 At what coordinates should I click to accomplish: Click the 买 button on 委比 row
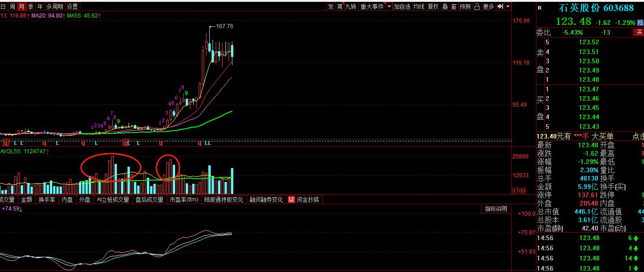[x=639, y=32]
